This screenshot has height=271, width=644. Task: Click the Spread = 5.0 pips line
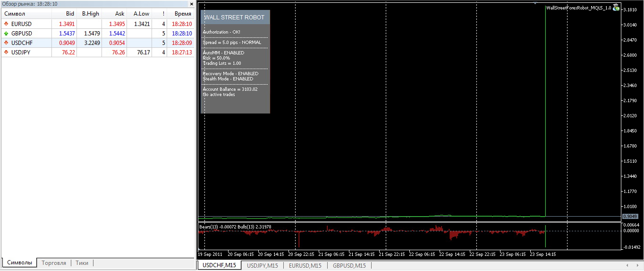click(232, 43)
